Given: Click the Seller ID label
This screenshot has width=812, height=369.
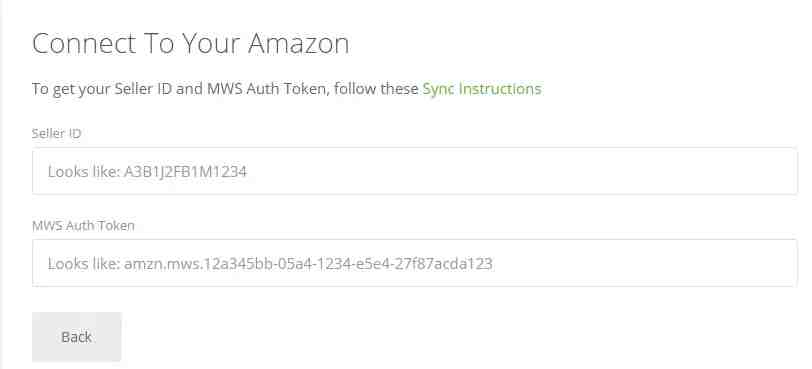Looking at the screenshot, I should [x=56, y=134].
